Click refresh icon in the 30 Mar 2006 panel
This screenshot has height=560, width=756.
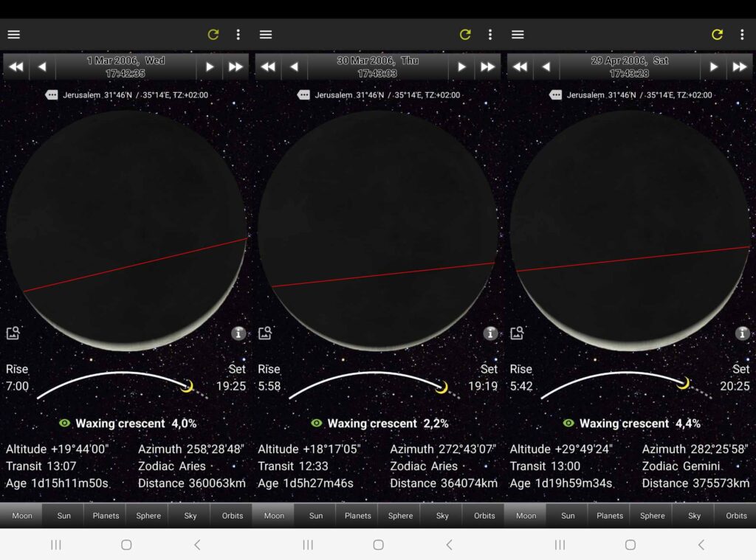pos(465,35)
